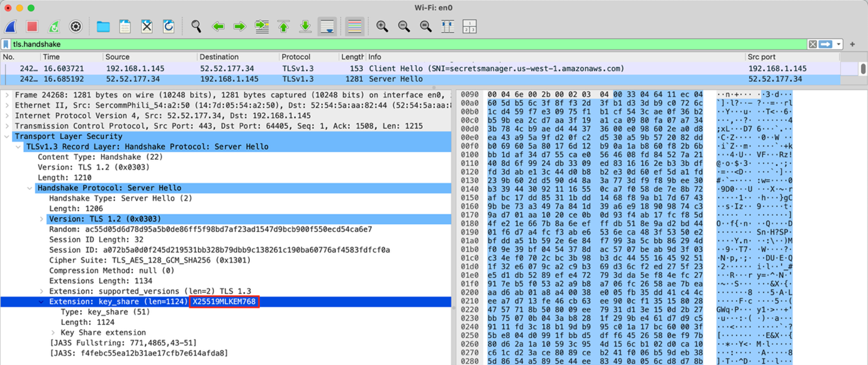Image resolution: width=868 pixels, height=365 pixels.
Task: Toggle packet list colorization
Action: 354,26
